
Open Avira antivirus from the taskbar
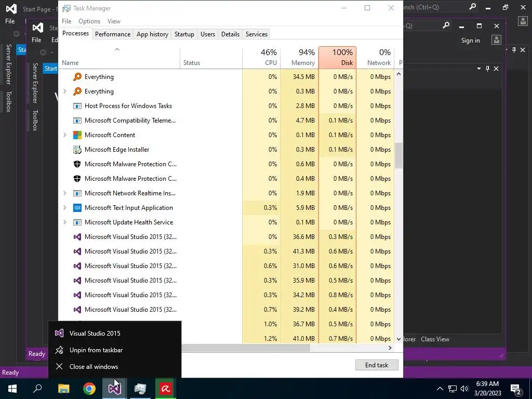click(x=166, y=389)
